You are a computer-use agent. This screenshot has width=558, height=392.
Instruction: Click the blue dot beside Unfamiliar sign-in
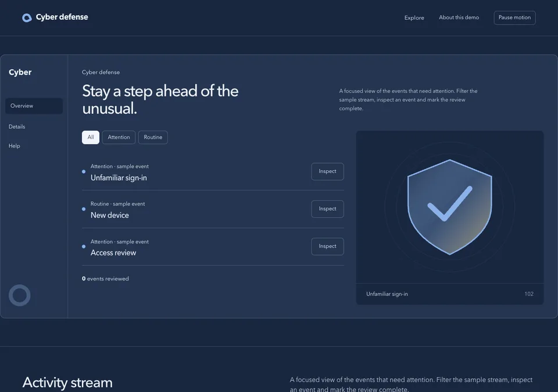(84, 171)
